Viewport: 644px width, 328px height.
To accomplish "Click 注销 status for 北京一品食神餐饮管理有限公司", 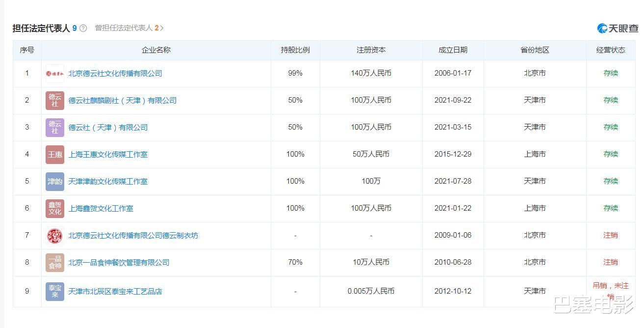I will 611,262.
